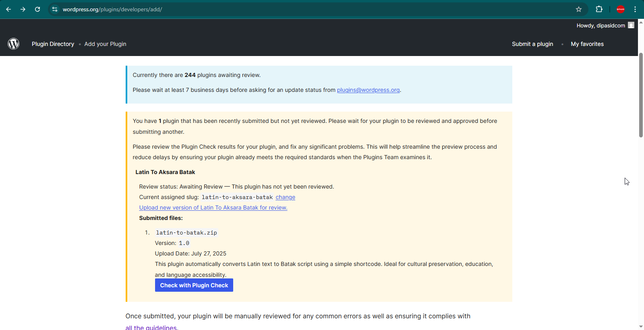Viewport: 644px width, 330px height.
Task: Click user avatar next to Howdy, dipasidcom
Action: tap(631, 25)
